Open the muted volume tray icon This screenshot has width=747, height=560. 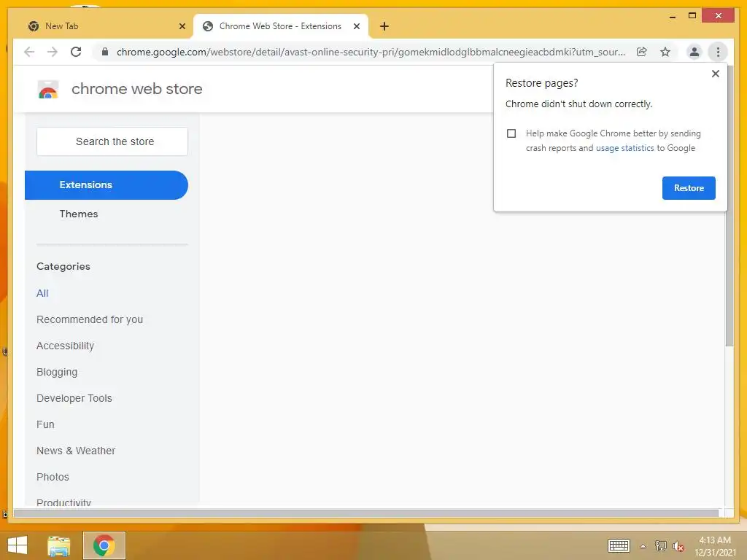(x=678, y=546)
